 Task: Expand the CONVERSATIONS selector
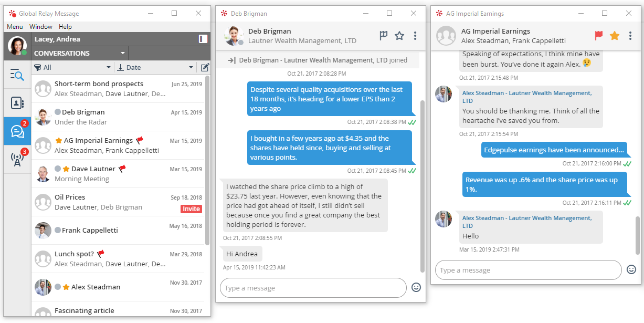[79, 53]
